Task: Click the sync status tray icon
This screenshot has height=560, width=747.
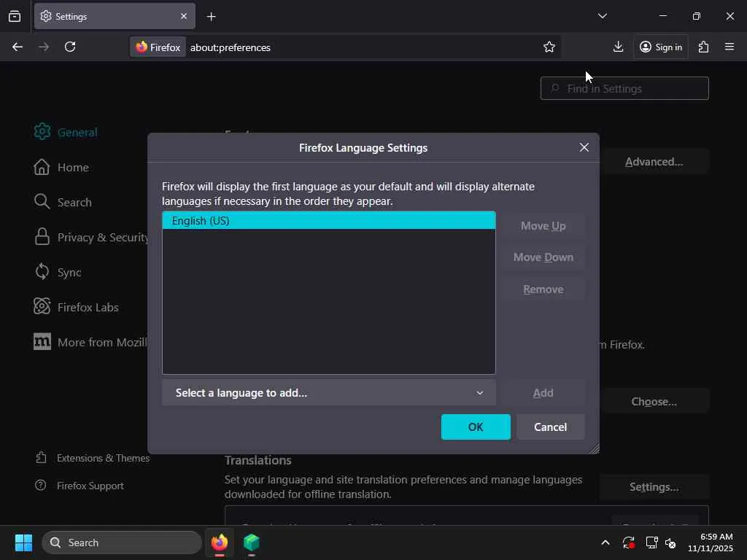Action: tap(628, 542)
